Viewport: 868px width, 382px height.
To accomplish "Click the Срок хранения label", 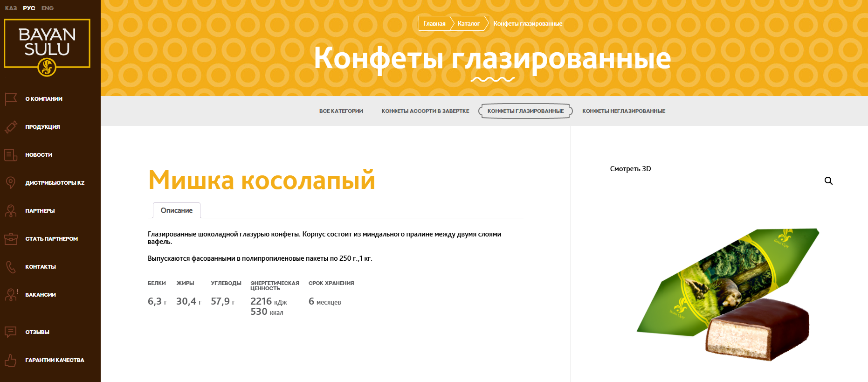I will click(331, 283).
